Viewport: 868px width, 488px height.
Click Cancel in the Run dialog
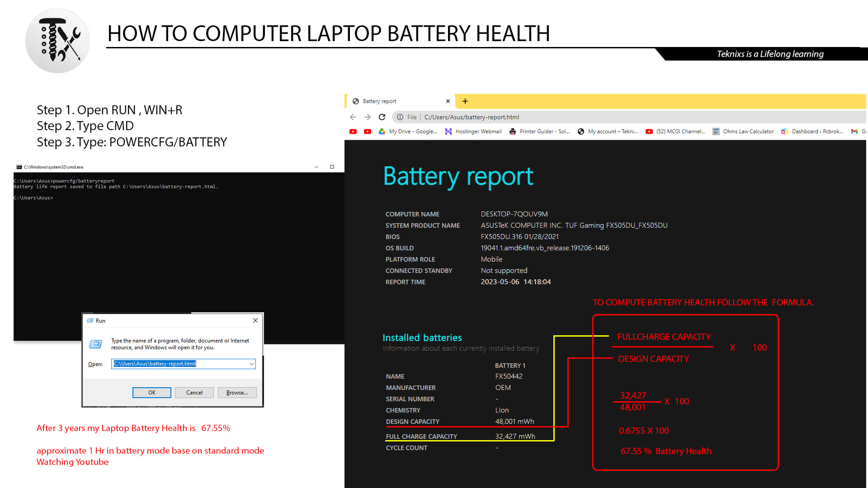(x=194, y=393)
